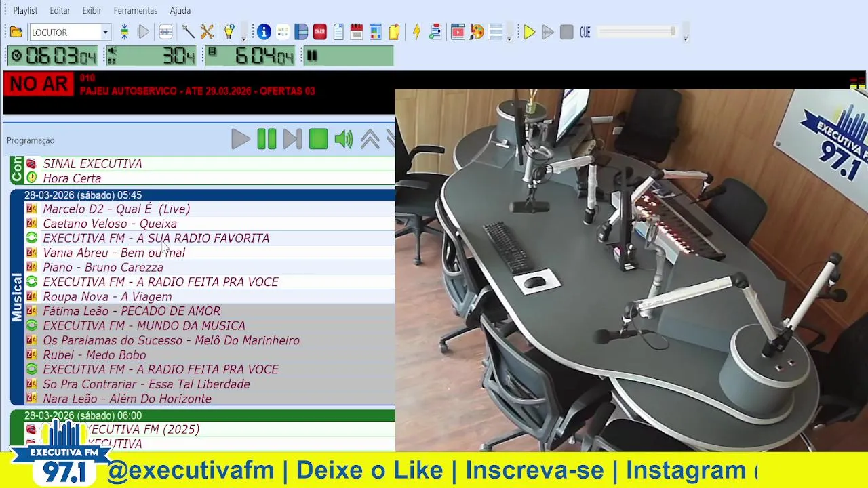Open the color palette themes icon
This screenshot has width=868, height=488.
tap(477, 32)
